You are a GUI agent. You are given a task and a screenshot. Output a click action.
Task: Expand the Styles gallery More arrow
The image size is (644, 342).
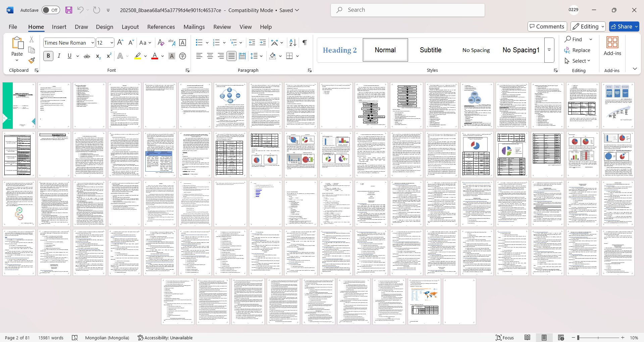[x=549, y=50]
